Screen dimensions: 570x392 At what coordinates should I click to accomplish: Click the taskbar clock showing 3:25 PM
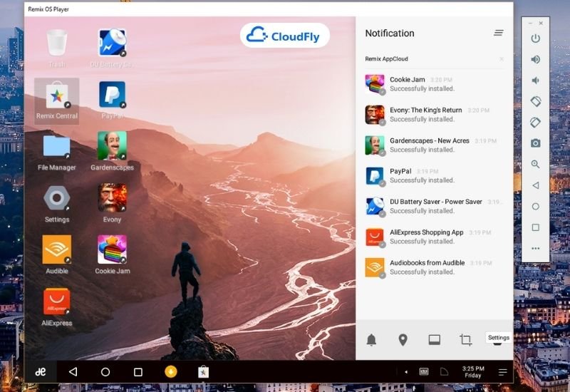click(x=473, y=371)
